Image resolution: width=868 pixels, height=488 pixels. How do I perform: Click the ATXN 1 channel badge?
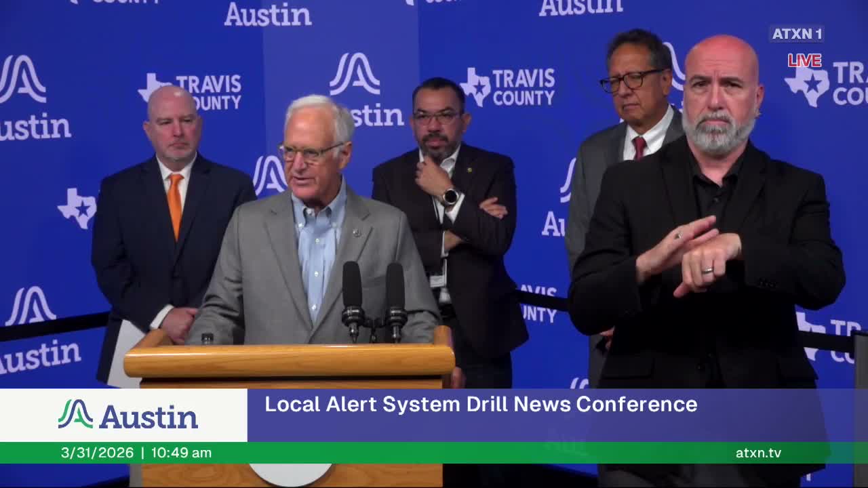(x=797, y=34)
